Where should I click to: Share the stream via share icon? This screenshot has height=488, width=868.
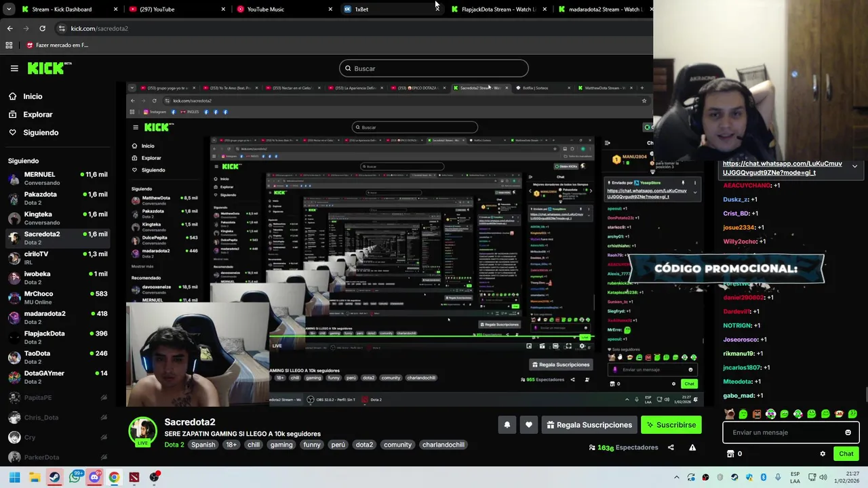[x=671, y=447]
